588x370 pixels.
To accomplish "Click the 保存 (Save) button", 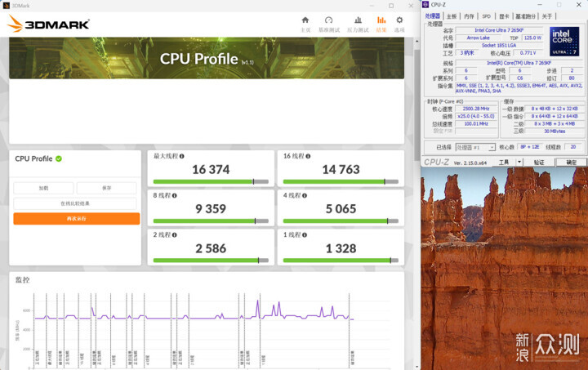I will 106,188.
